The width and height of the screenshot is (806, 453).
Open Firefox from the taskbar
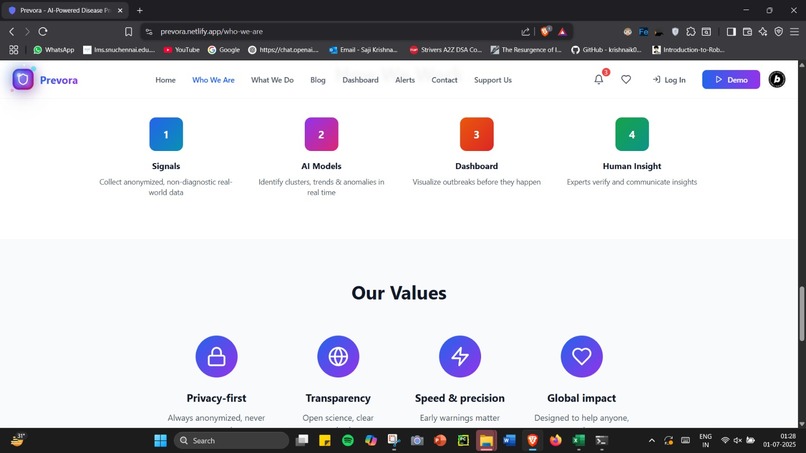556,441
